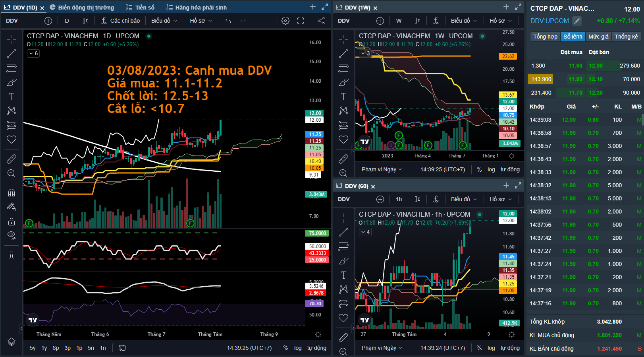Select the trend line drawing tool in main chart
The height and width of the screenshot is (357, 644).
12,54
